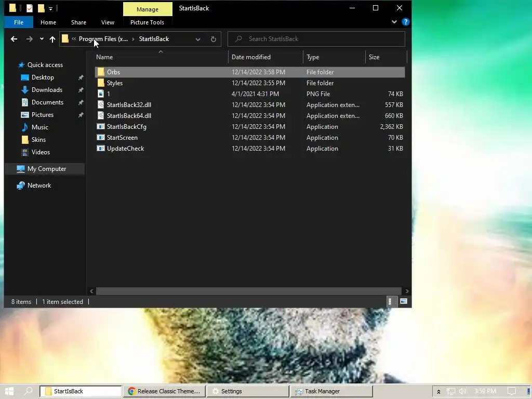Click the Search StartIsBack box
532x399 pixels.
[316, 39]
